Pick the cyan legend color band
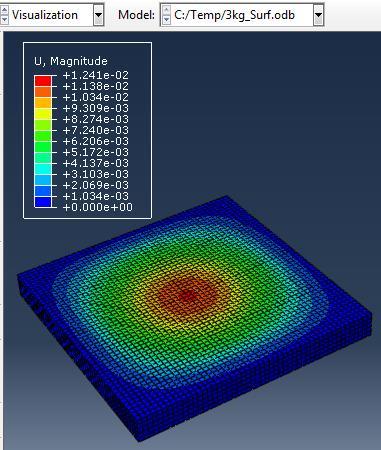 coord(43,169)
